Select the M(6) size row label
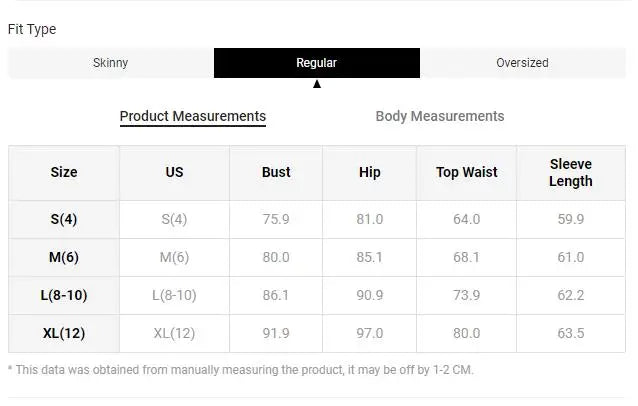 tap(64, 257)
